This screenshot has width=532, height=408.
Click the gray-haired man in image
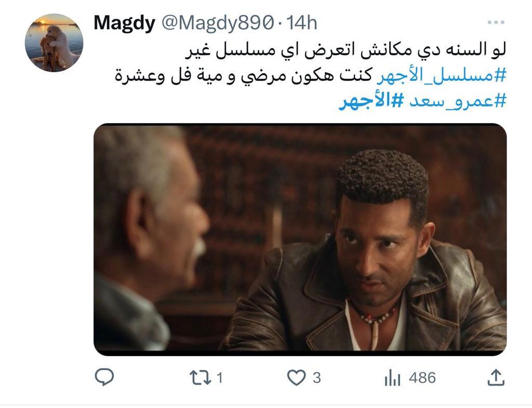(149, 237)
